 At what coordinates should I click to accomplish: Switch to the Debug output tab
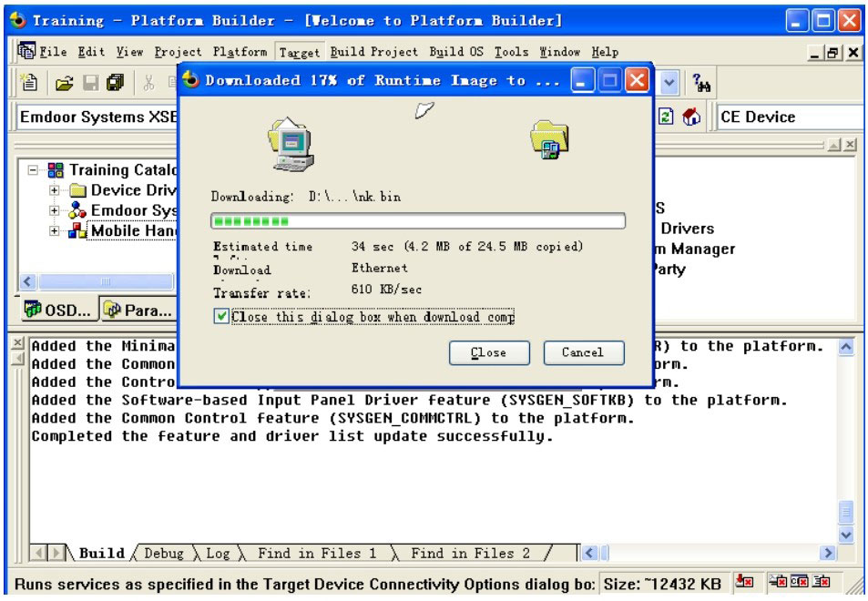(163, 553)
